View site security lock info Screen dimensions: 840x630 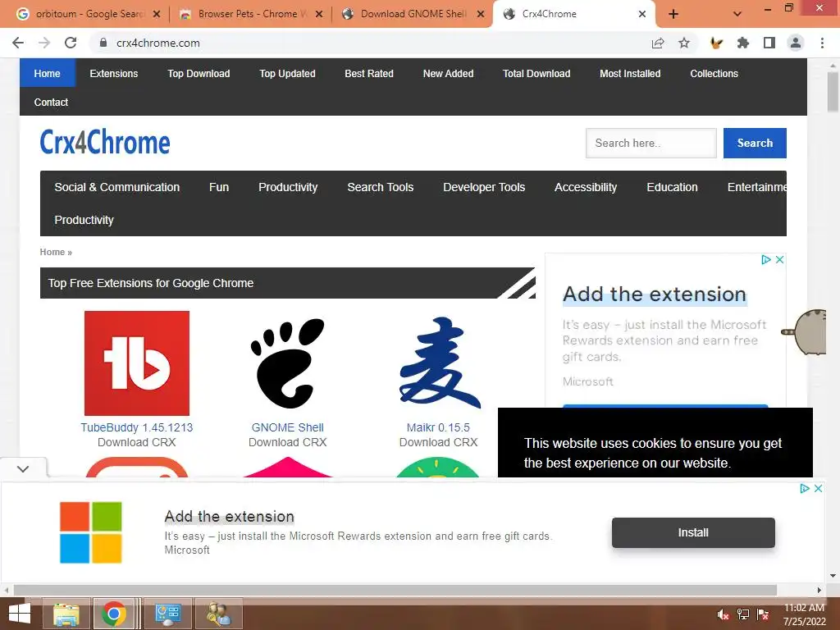(103, 43)
